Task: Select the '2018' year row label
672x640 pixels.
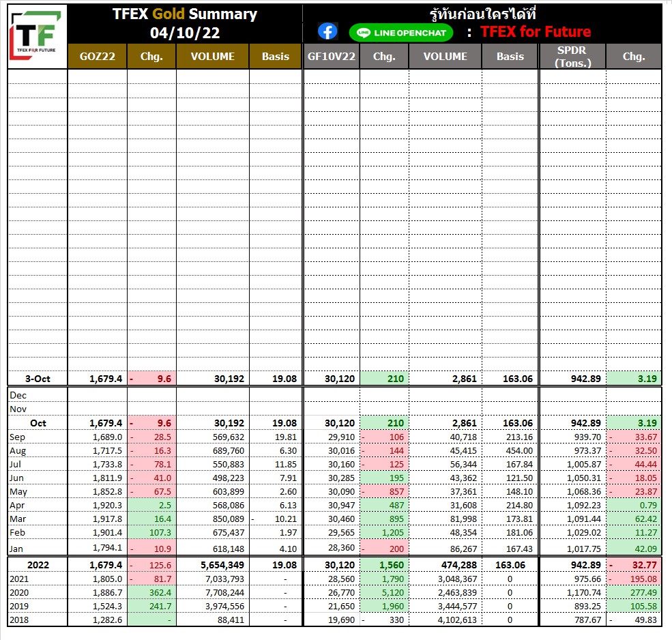Action: pos(19,620)
